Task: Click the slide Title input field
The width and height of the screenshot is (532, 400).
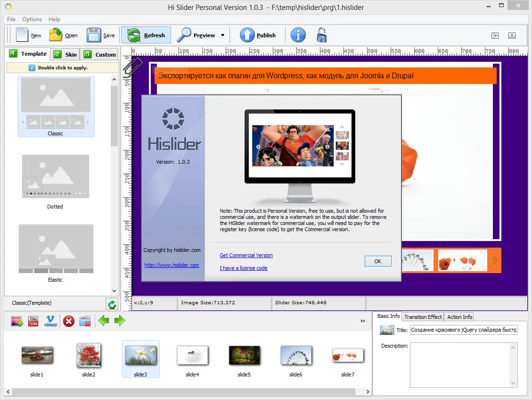Action: point(464,330)
